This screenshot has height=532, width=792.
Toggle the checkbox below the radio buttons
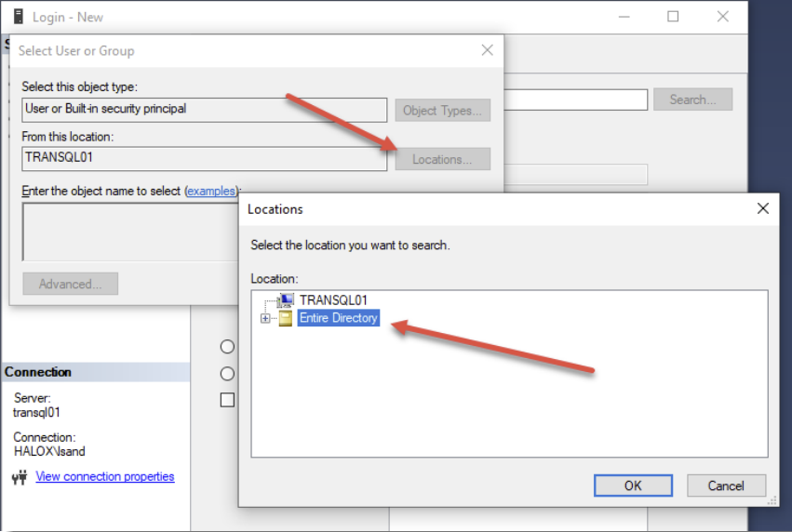point(227,400)
